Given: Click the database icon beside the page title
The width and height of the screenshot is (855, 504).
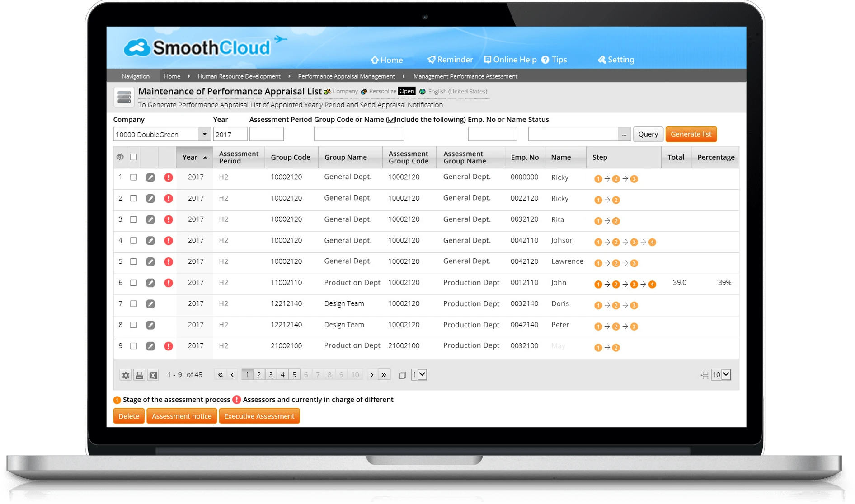Looking at the screenshot, I should (x=124, y=97).
